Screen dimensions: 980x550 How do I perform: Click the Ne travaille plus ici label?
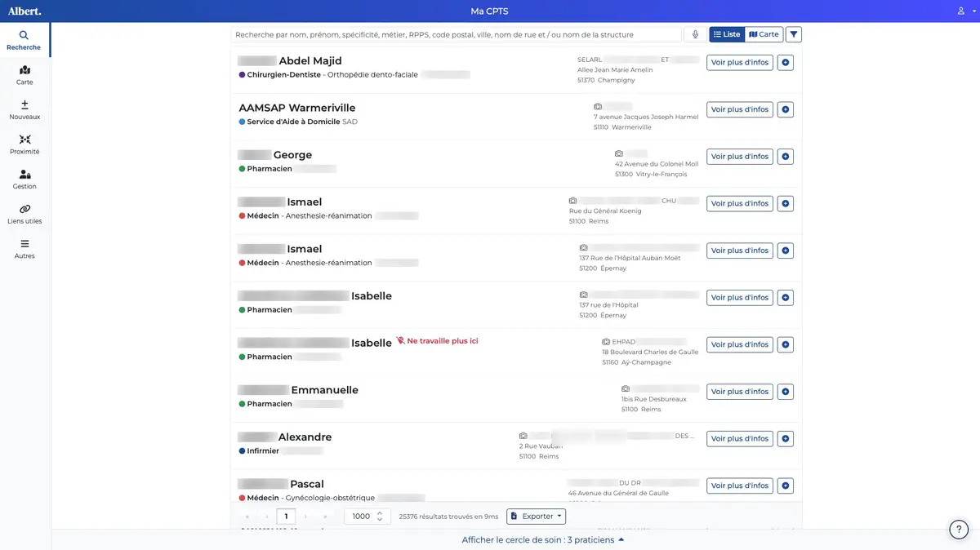pyautogui.click(x=437, y=341)
